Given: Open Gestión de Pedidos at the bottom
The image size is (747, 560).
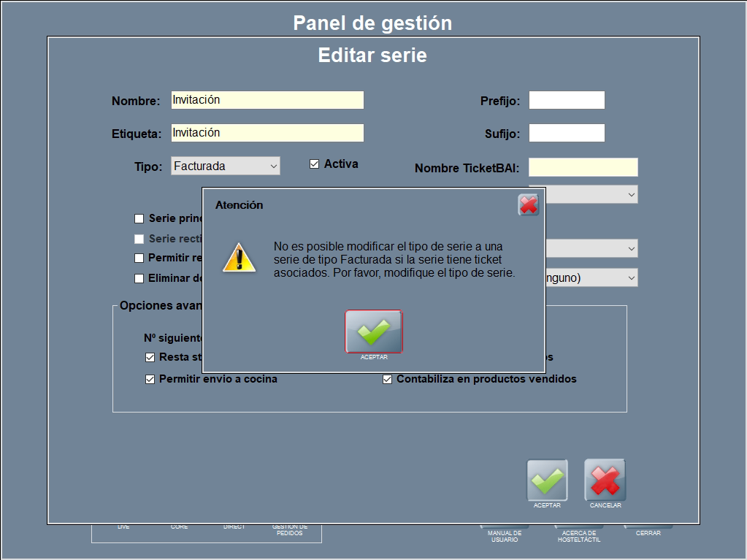Looking at the screenshot, I should point(290,529).
